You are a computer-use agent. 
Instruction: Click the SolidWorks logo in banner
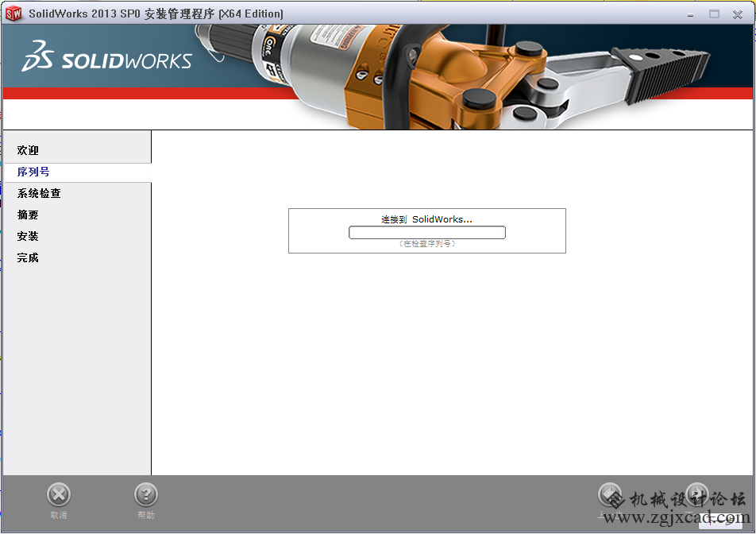click(106, 56)
